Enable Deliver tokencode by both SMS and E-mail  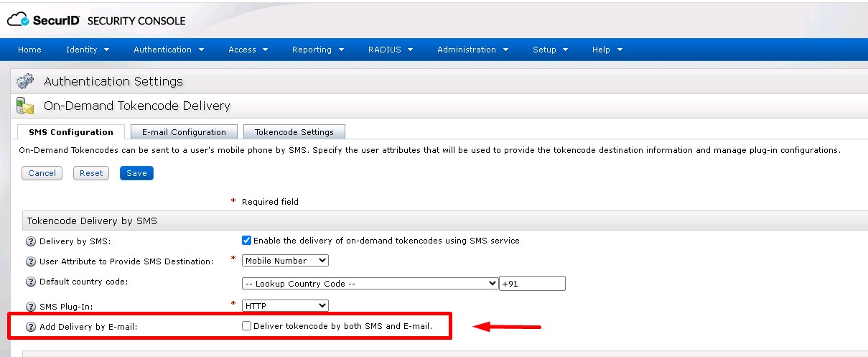pos(247,326)
